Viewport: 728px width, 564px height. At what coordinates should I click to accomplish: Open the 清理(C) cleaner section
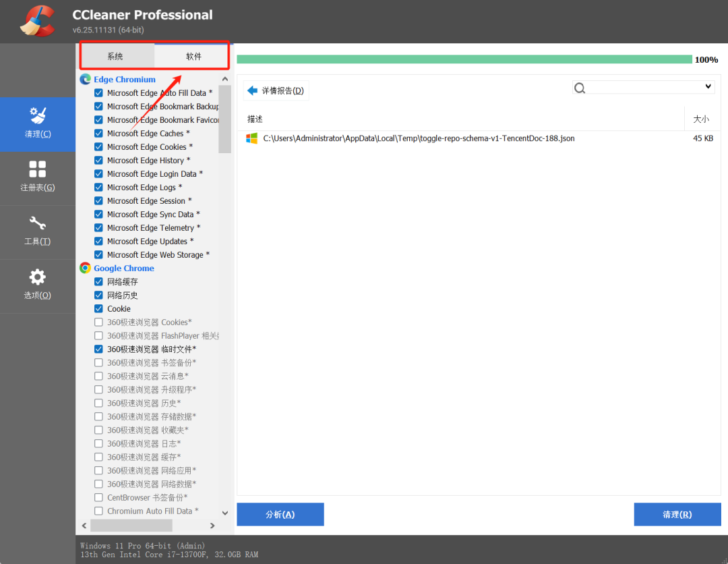click(38, 124)
